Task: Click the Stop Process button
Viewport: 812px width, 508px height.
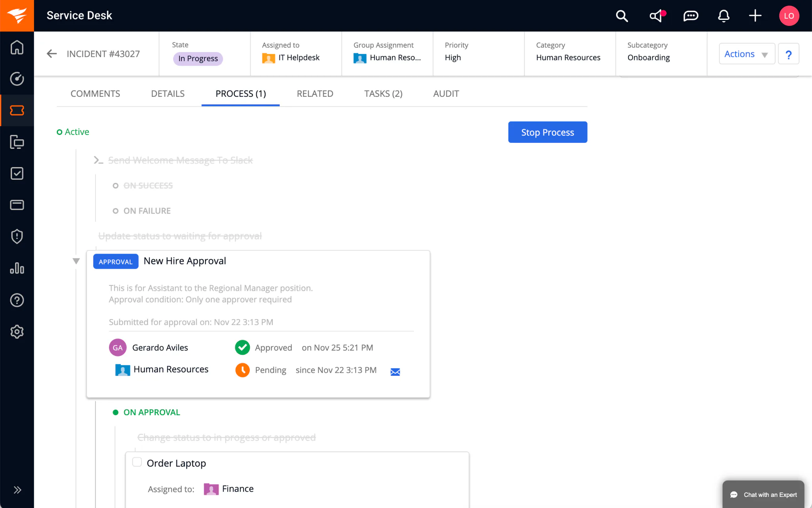Action: (548, 132)
